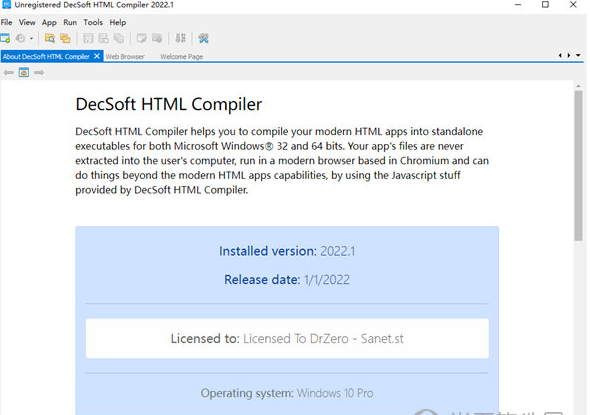Click the New app toolbar icon

point(5,38)
